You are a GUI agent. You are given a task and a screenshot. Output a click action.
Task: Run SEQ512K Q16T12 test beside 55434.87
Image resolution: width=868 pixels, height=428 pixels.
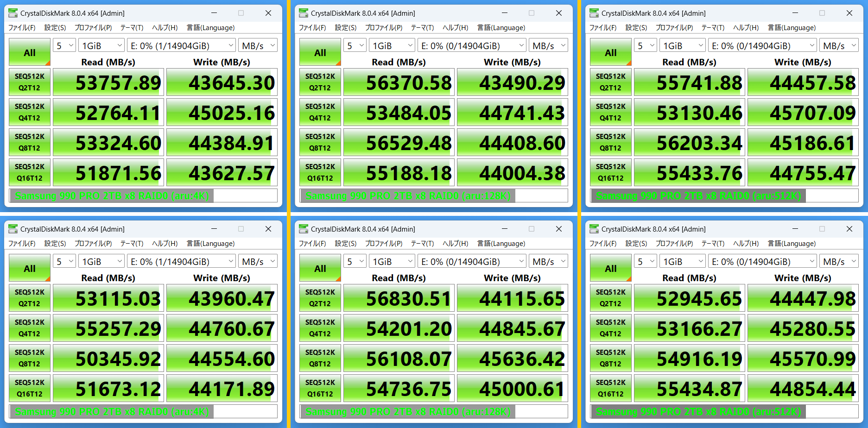click(x=611, y=388)
